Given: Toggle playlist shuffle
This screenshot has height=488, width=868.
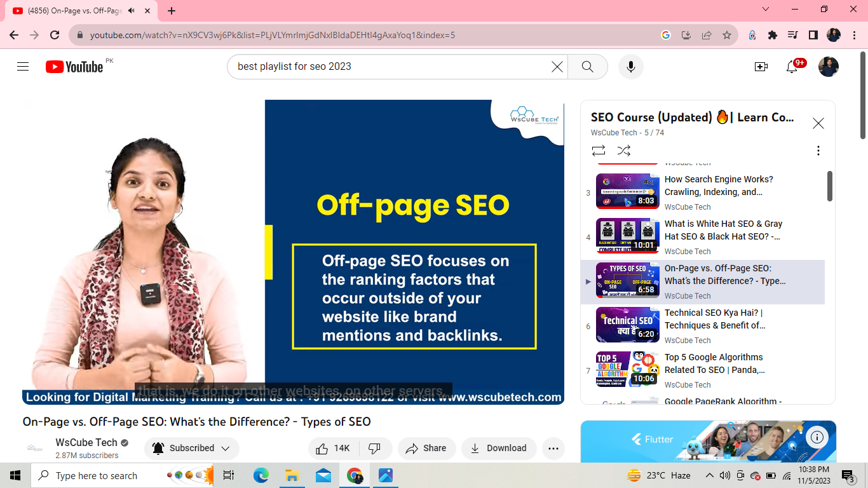Looking at the screenshot, I should pyautogui.click(x=624, y=151).
